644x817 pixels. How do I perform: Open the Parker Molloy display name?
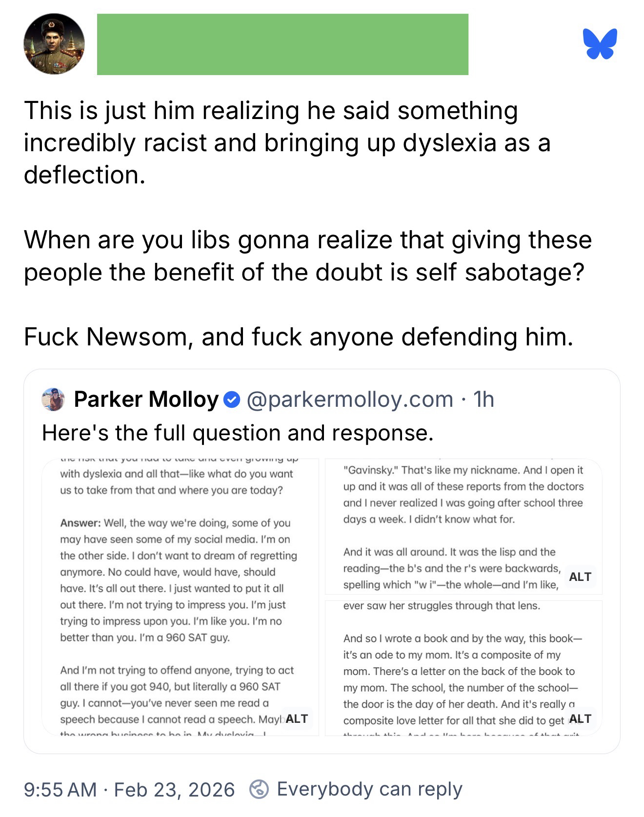tap(146, 399)
